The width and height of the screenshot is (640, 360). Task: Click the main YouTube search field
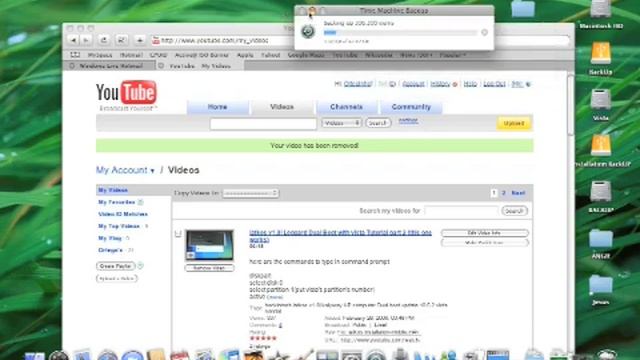263,124
